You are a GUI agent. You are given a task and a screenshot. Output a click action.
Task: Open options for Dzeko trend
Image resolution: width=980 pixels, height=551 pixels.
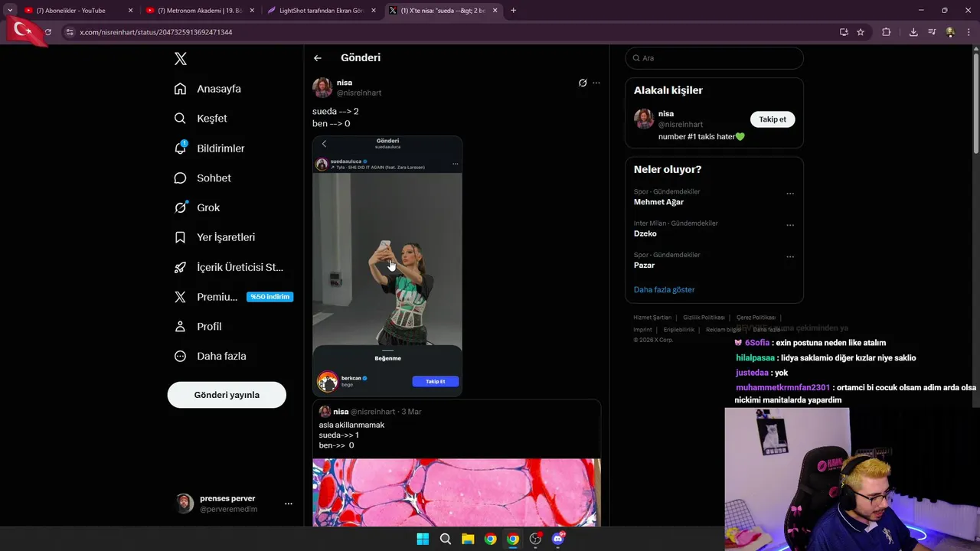click(x=790, y=225)
